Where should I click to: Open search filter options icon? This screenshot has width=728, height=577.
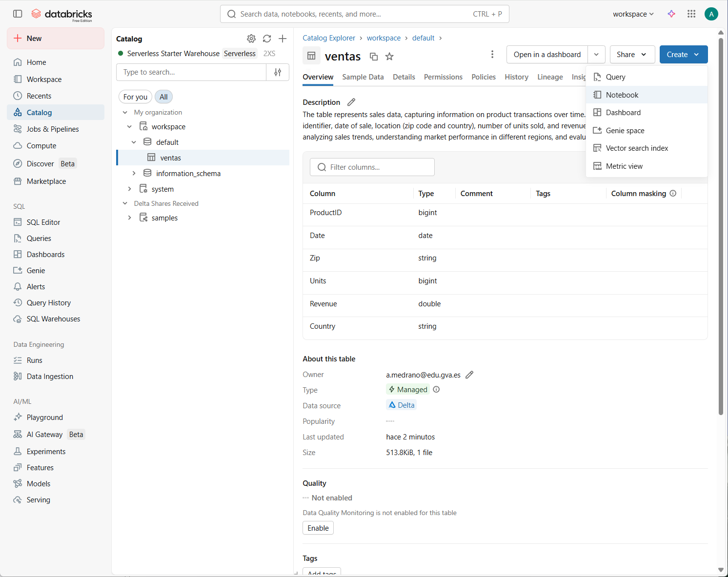pyautogui.click(x=278, y=72)
